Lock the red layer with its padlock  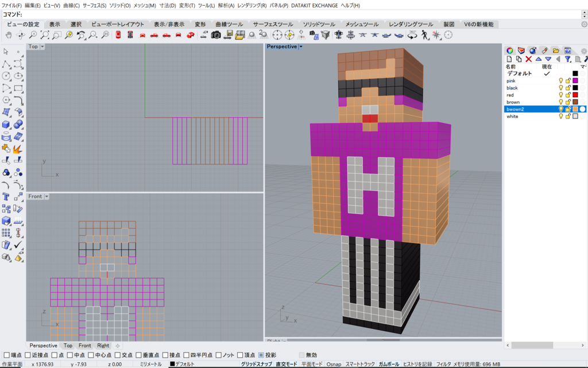pyautogui.click(x=568, y=95)
